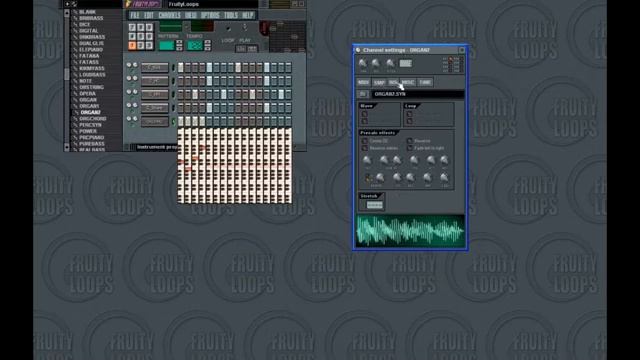Select the DIGITAL preset in browser
Image resolution: width=640 pixels, height=360 pixels.
click(89, 31)
